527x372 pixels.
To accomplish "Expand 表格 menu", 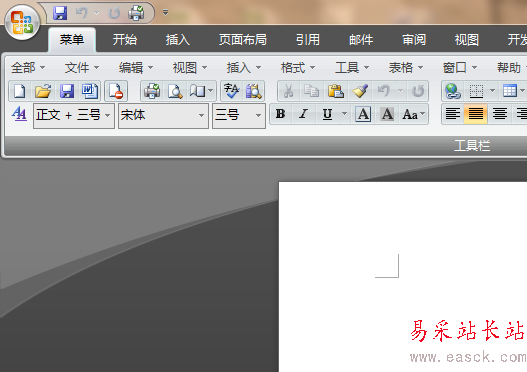I will point(406,68).
